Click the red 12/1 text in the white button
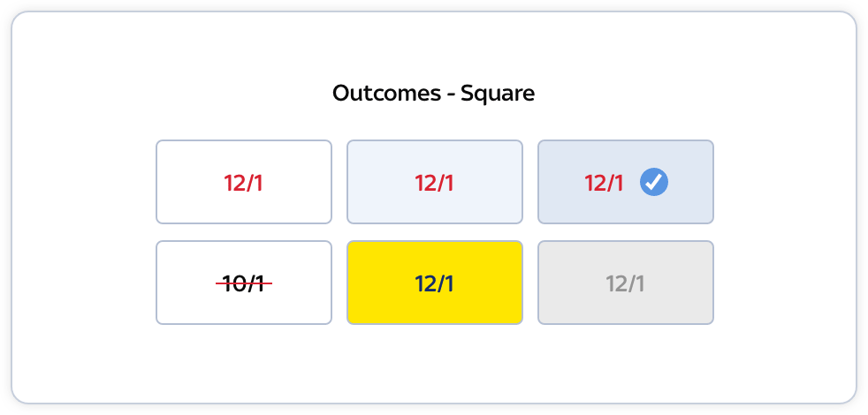The height and width of the screenshot is (415, 868). (244, 183)
